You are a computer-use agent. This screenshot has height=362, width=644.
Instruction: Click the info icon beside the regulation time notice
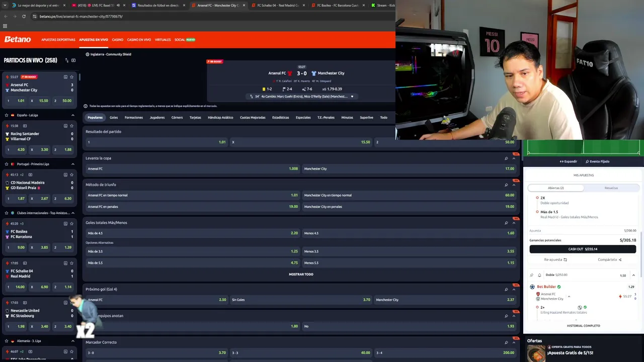[86, 106]
